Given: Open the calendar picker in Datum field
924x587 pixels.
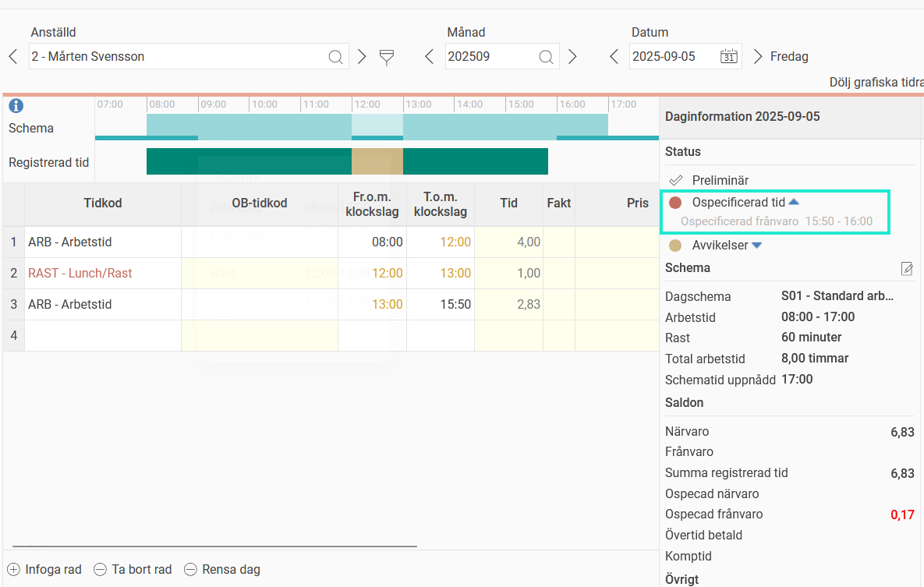Looking at the screenshot, I should point(729,56).
